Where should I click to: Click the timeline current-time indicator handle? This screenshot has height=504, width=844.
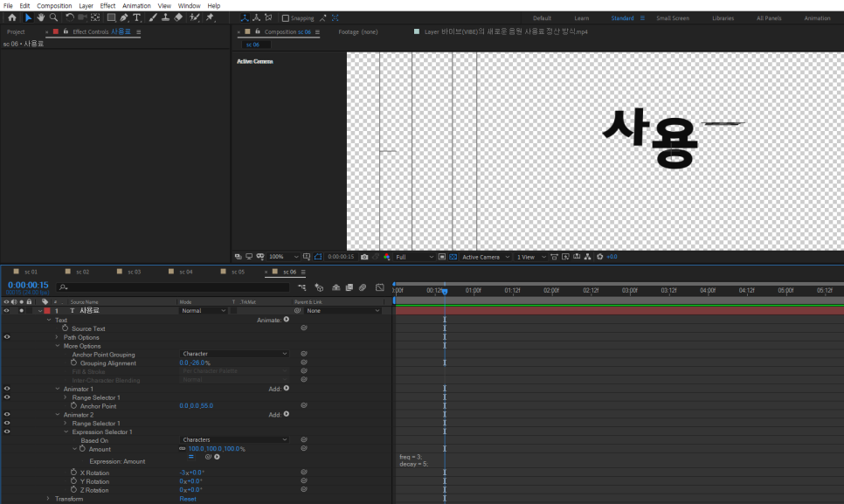(x=445, y=291)
